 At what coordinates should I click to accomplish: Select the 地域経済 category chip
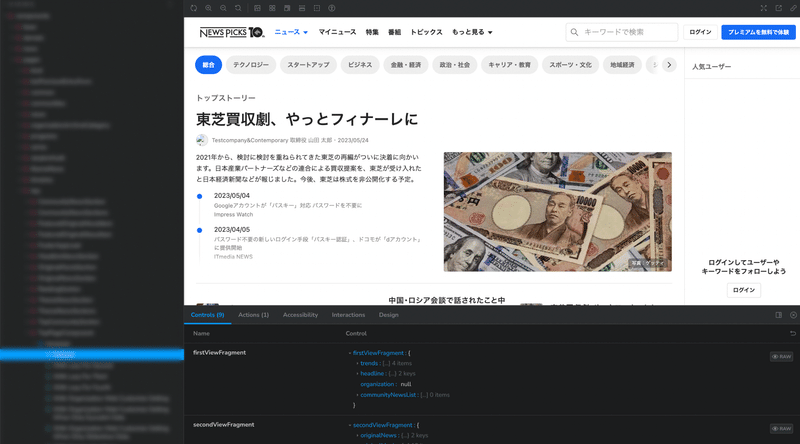[x=622, y=65]
